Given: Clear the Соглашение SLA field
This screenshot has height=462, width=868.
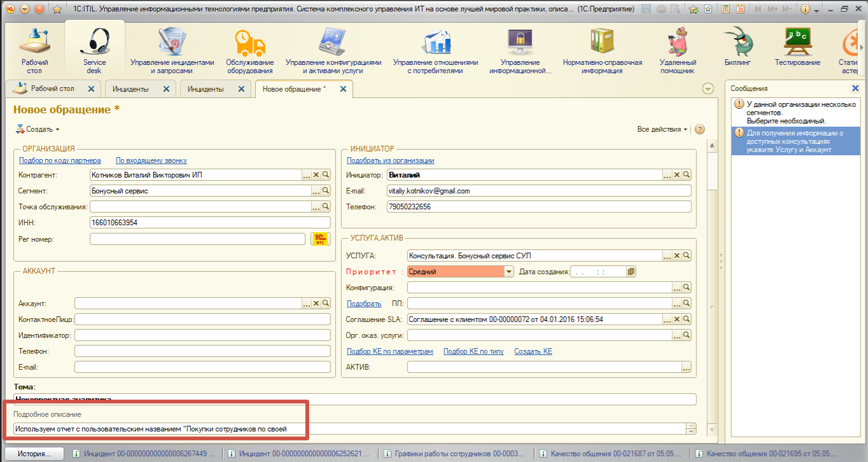Looking at the screenshot, I should click(x=677, y=319).
